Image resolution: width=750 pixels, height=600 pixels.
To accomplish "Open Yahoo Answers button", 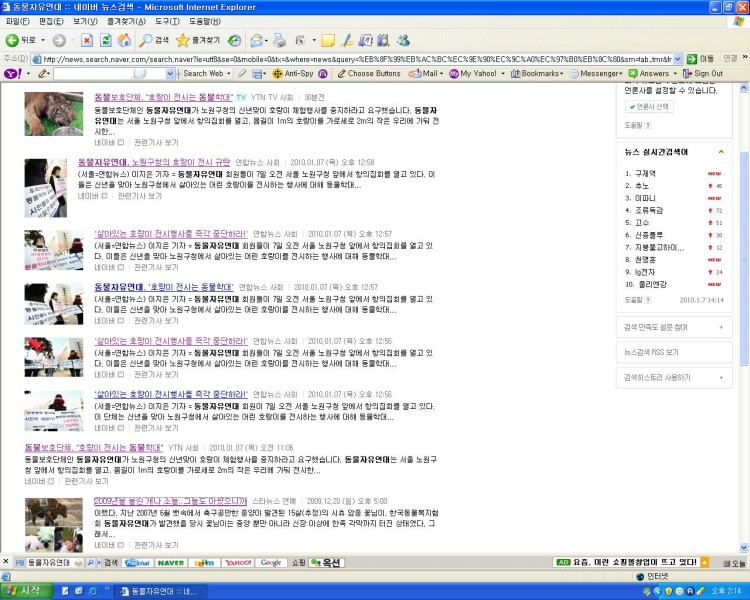I will coord(649,73).
